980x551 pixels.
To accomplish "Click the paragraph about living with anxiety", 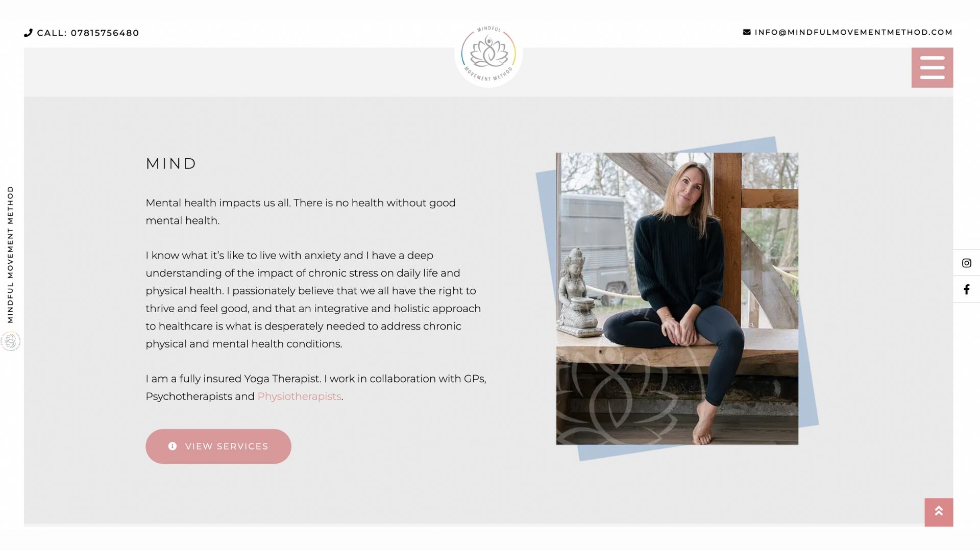I will pyautogui.click(x=313, y=299).
